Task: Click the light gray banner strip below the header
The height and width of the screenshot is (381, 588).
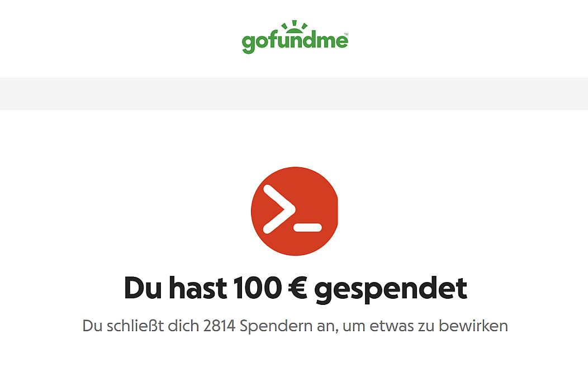Action: click(x=294, y=94)
